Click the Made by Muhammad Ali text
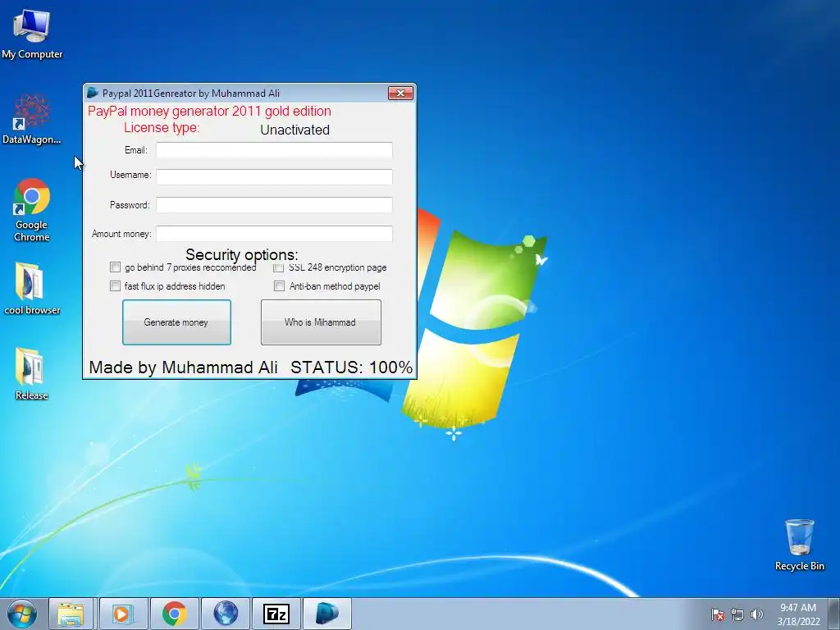Image resolution: width=840 pixels, height=630 pixels. [183, 367]
